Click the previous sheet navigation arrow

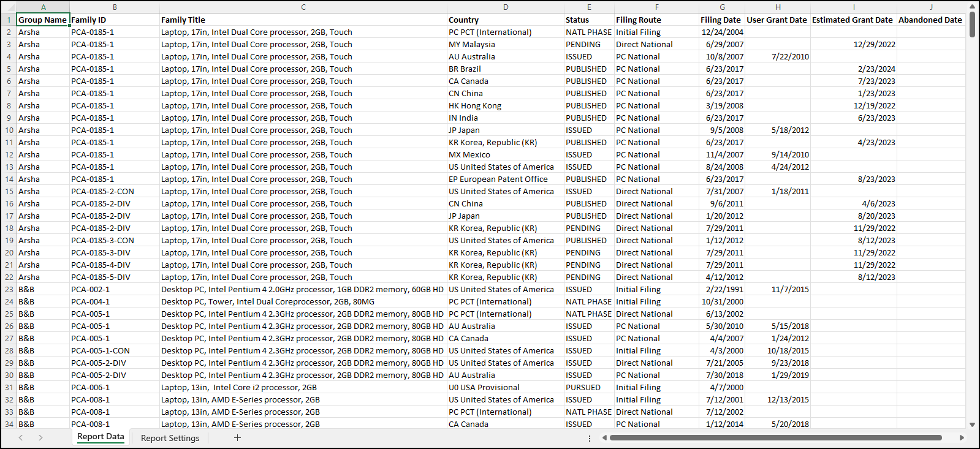21,437
